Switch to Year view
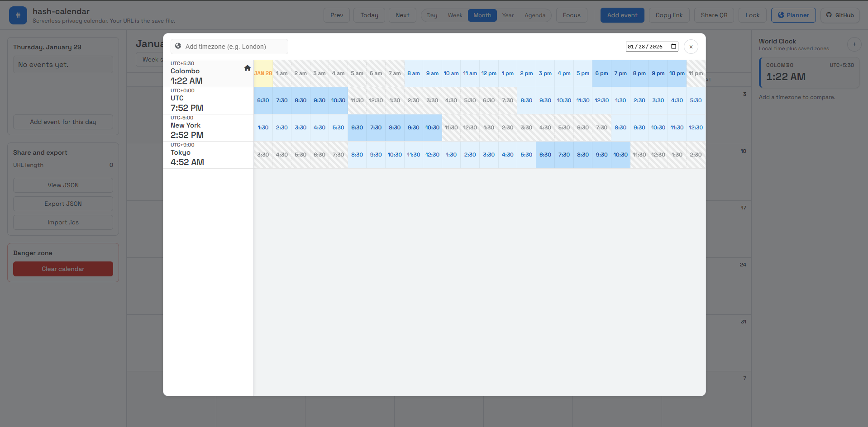This screenshot has height=427, width=868. pyautogui.click(x=508, y=15)
